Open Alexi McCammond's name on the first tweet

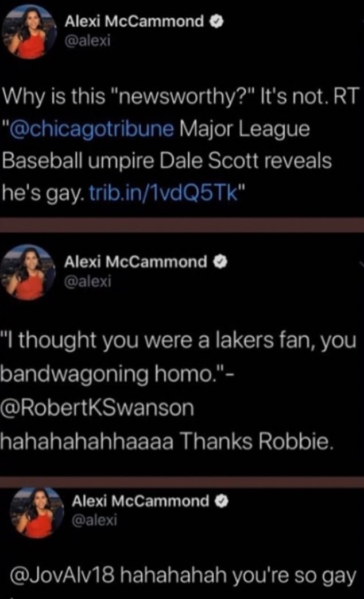click(x=134, y=21)
